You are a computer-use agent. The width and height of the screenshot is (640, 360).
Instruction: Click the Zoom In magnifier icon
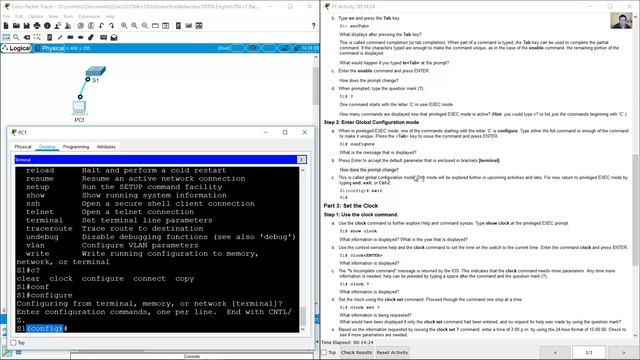[124, 26]
